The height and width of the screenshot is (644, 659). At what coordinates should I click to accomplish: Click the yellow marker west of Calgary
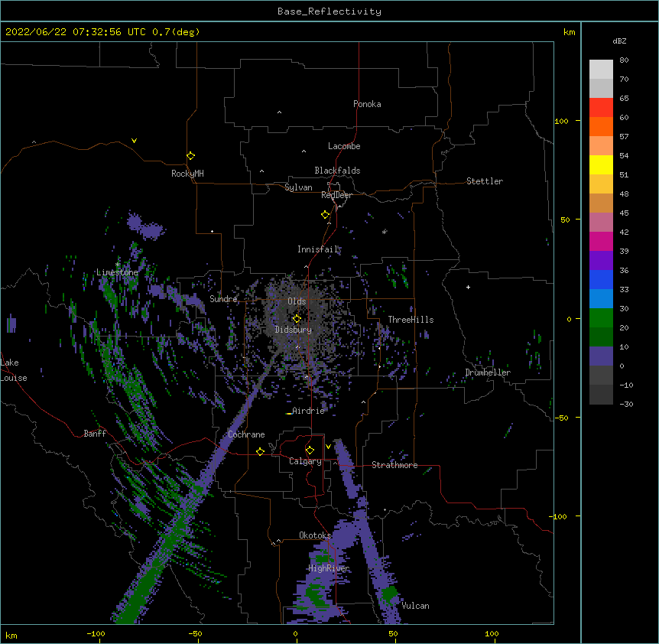tap(260, 451)
